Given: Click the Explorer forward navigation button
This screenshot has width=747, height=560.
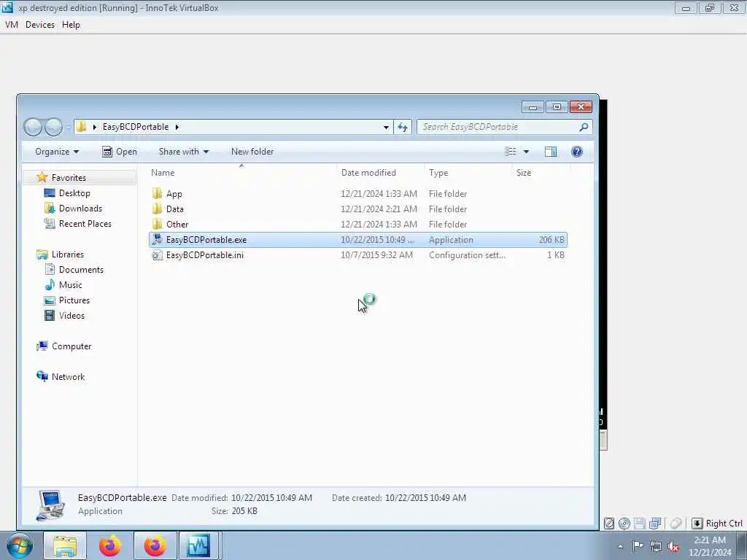Looking at the screenshot, I should tap(53, 127).
